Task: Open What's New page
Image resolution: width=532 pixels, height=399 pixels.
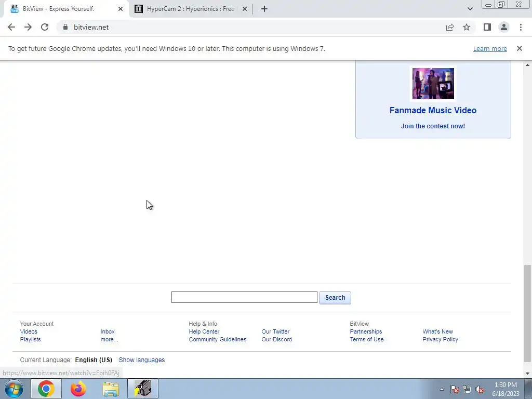Action: [x=437, y=331]
